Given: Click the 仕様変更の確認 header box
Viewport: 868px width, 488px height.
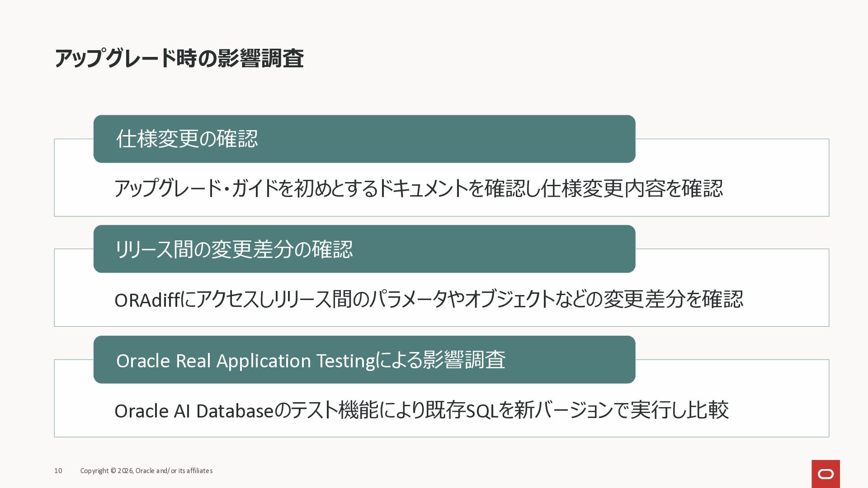Looking at the screenshot, I should point(364,139).
